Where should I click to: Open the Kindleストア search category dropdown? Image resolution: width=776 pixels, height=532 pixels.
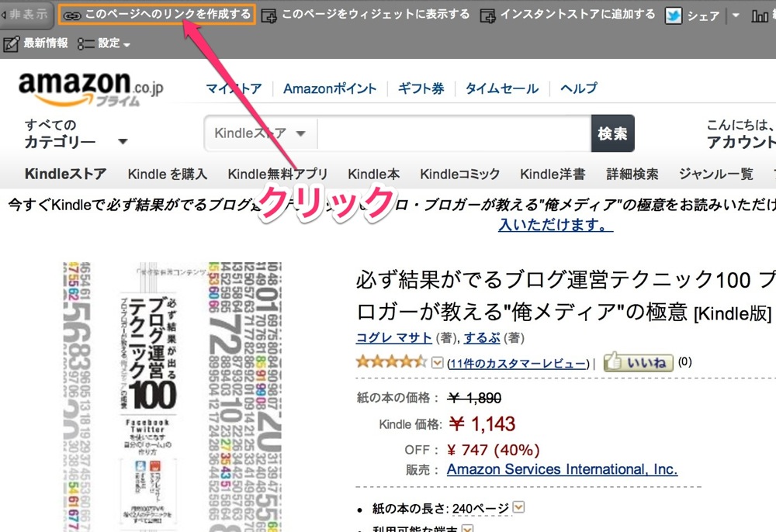point(260,133)
